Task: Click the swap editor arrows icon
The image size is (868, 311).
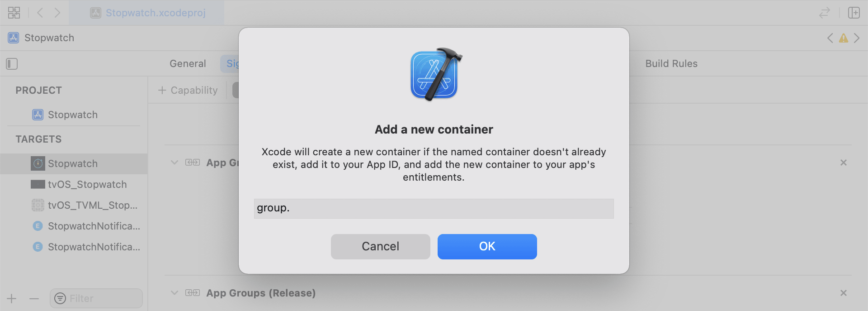Action: coord(824,13)
